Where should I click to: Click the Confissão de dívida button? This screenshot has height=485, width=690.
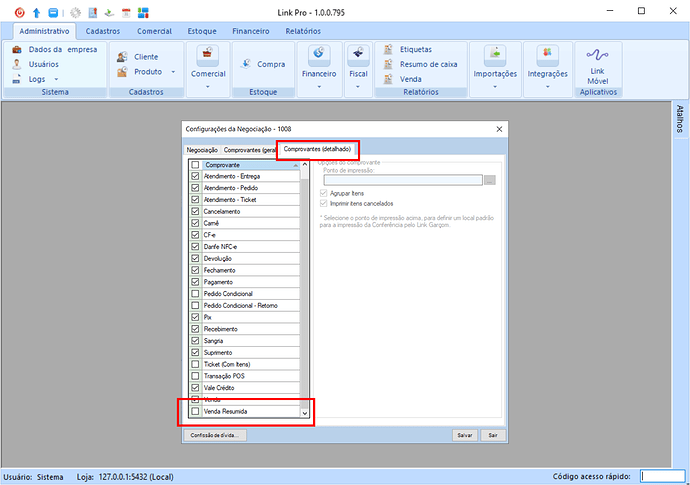(x=215, y=435)
